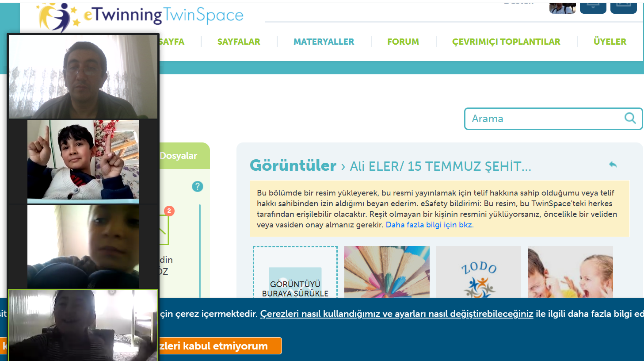
Task: Click the back arrow icon beside Görüntüler
Action: (613, 165)
